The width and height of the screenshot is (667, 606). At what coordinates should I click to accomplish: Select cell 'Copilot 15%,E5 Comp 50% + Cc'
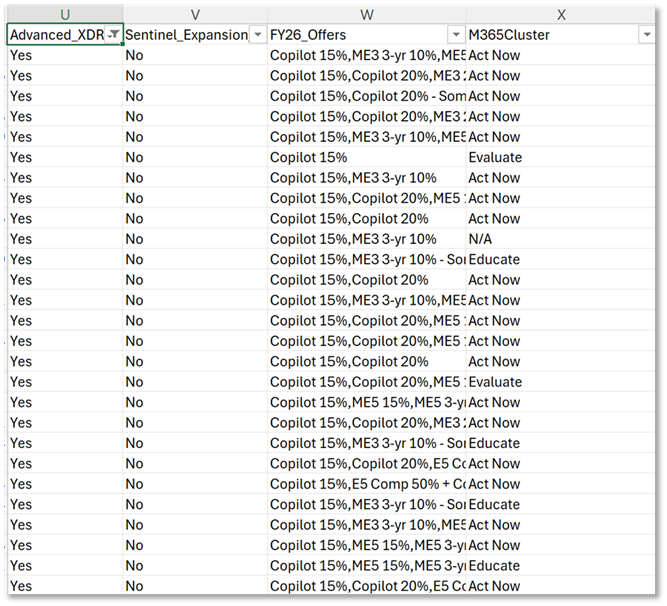pos(367,484)
